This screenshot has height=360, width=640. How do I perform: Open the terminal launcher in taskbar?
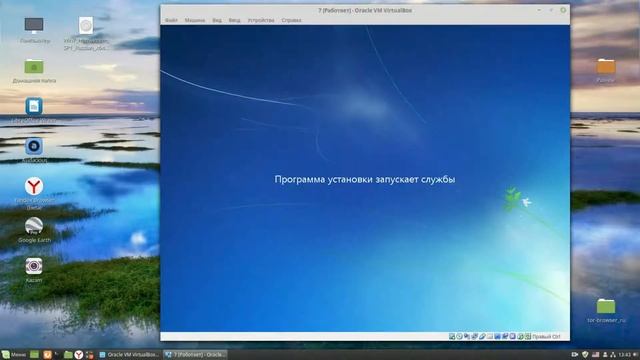tap(57, 354)
